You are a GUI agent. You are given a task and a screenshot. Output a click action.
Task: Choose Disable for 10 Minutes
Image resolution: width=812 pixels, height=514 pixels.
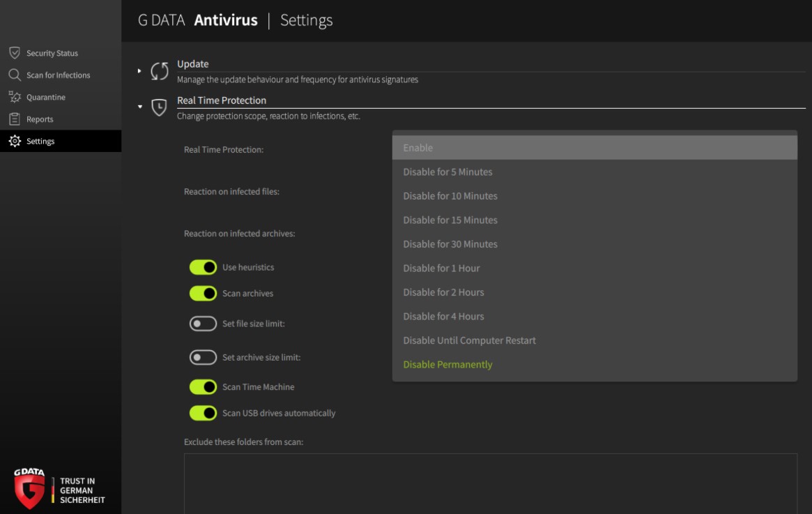click(x=595, y=196)
